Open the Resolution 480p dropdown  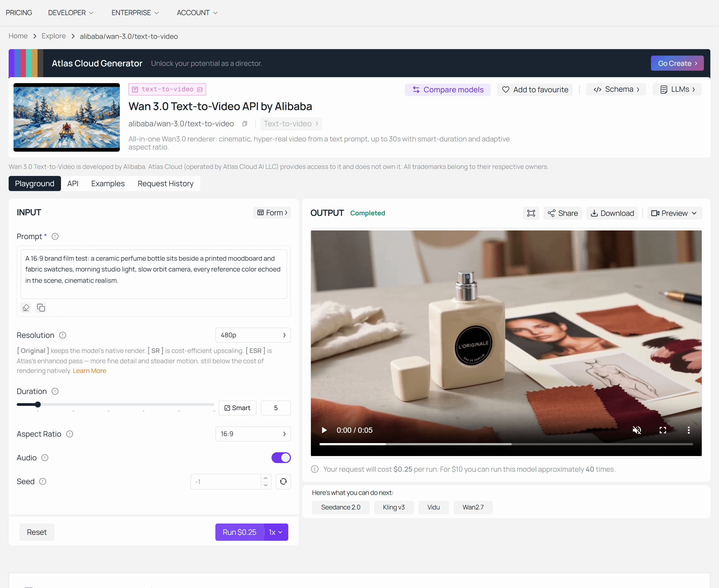pyautogui.click(x=253, y=335)
